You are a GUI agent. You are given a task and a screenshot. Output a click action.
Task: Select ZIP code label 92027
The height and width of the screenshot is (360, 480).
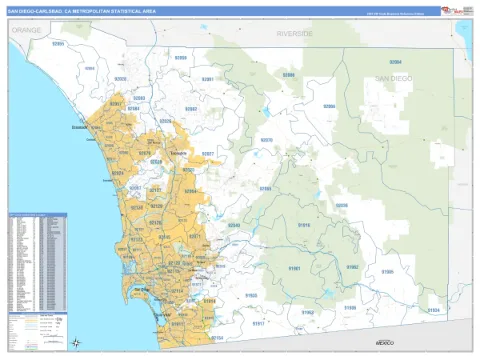point(208,154)
